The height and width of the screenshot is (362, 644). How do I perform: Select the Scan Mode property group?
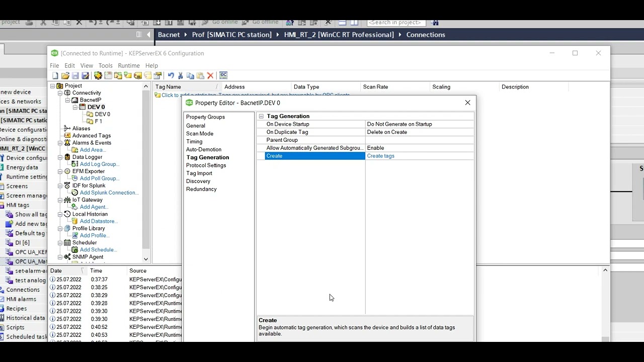(200, 134)
